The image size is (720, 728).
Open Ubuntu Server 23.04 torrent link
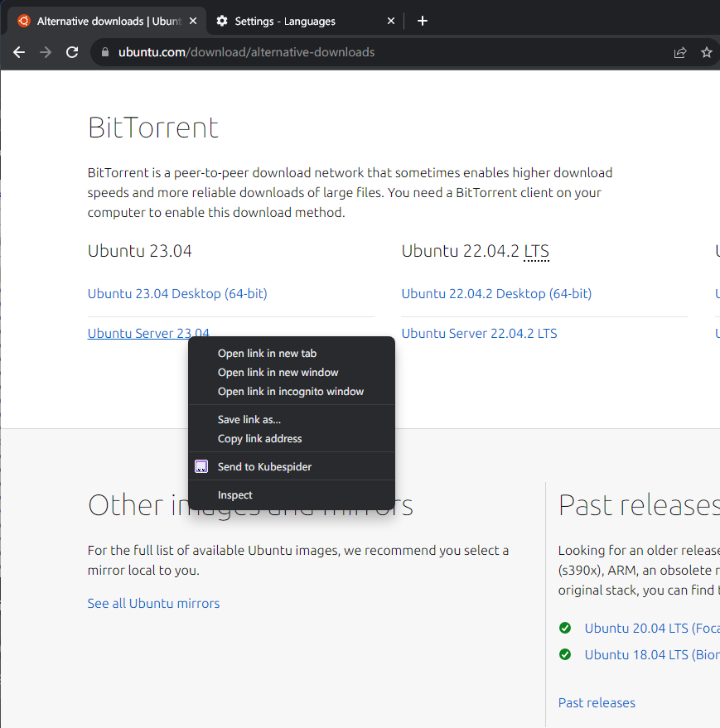tap(148, 334)
